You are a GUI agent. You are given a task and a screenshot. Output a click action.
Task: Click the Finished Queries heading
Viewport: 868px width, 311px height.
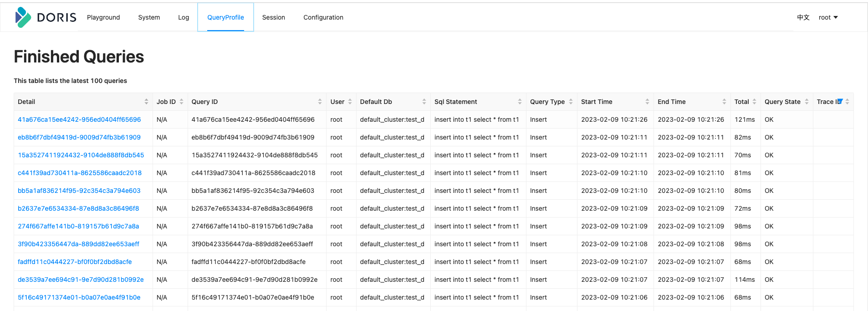[79, 57]
